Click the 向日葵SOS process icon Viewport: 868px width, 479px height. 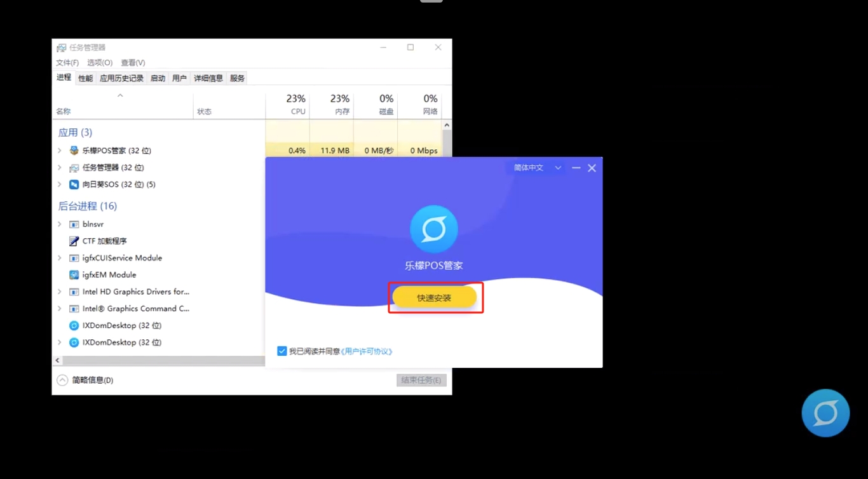(x=74, y=184)
